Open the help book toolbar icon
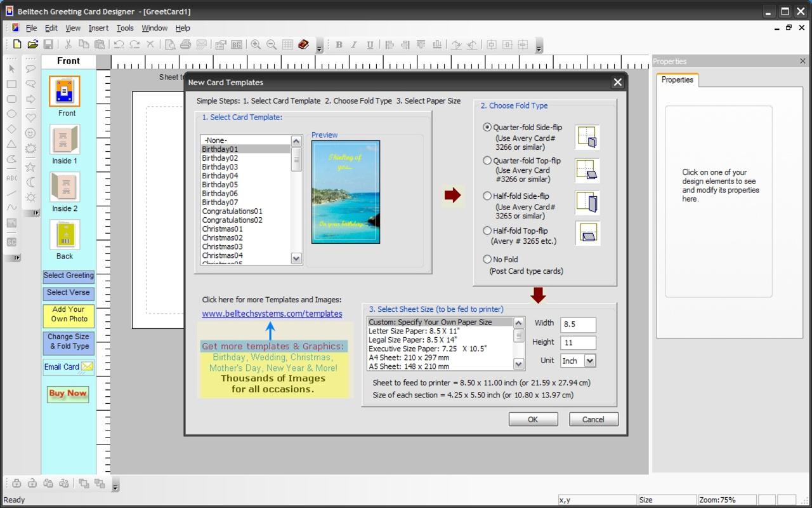Screen dimensions: 812x508 [303, 44]
